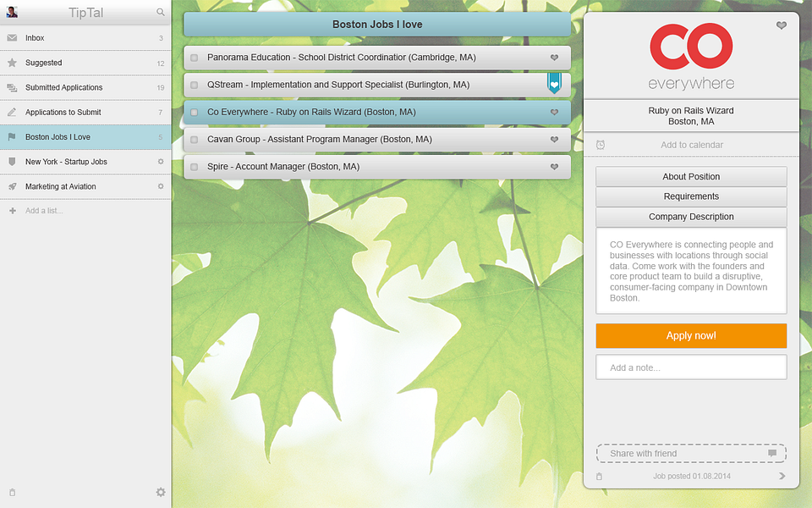The width and height of the screenshot is (812, 508).
Task: Click the TipTal app title
Action: (86, 13)
